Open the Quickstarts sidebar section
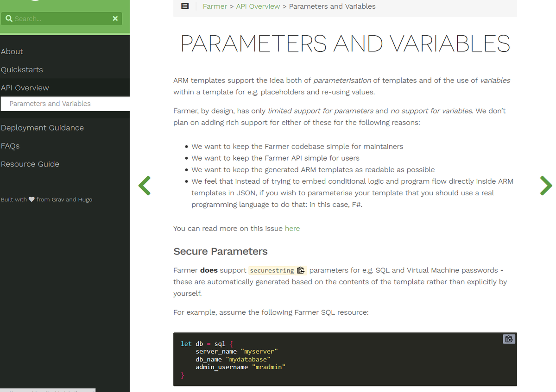Image resolution: width=556 pixels, height=392 pixels. tap(22, 69)
